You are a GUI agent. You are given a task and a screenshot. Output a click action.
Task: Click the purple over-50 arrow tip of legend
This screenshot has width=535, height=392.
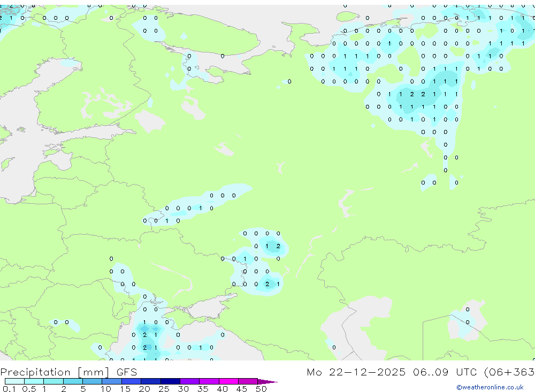pos(267,381)
